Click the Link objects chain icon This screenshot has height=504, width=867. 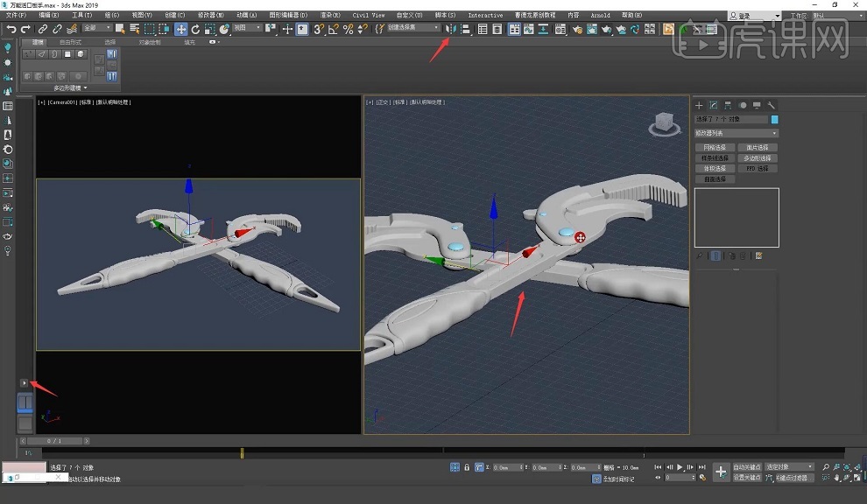tap(42, 29)
